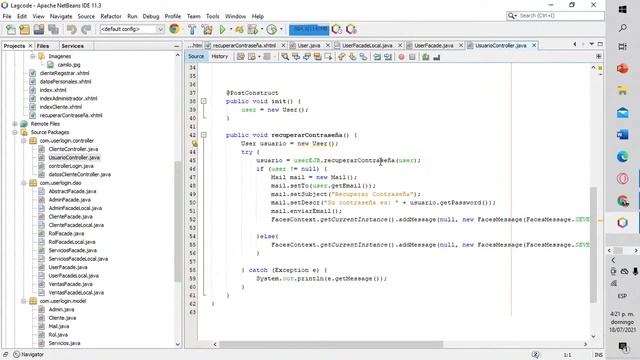Switch to the Files tab
Viewport: 640px width, 360px height.
point(43,46)
